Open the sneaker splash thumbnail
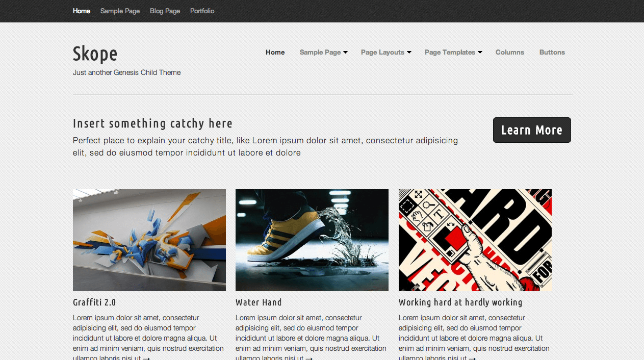 click(312, 240)
